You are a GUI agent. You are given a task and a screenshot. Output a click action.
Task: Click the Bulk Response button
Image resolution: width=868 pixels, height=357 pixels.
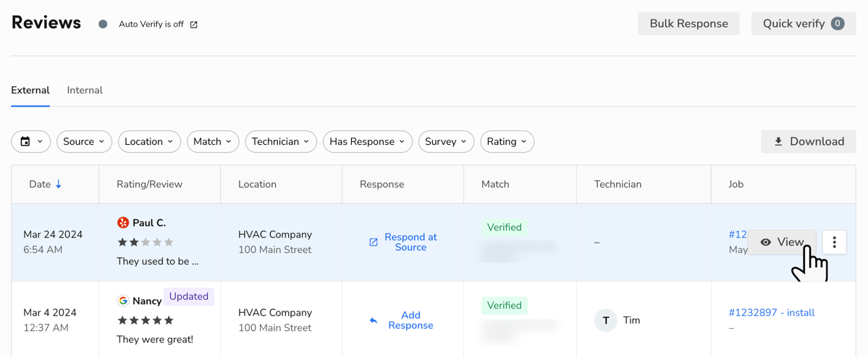click(688, 24)
